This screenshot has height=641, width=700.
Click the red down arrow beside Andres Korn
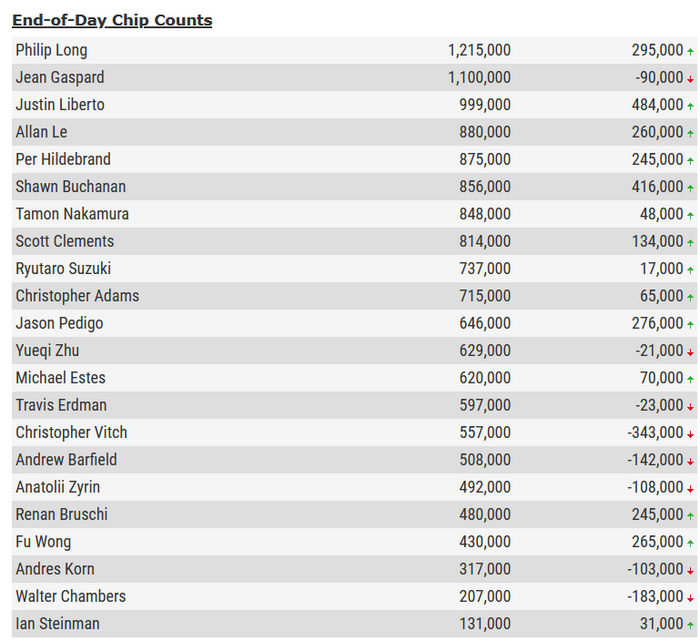[690, 570]
